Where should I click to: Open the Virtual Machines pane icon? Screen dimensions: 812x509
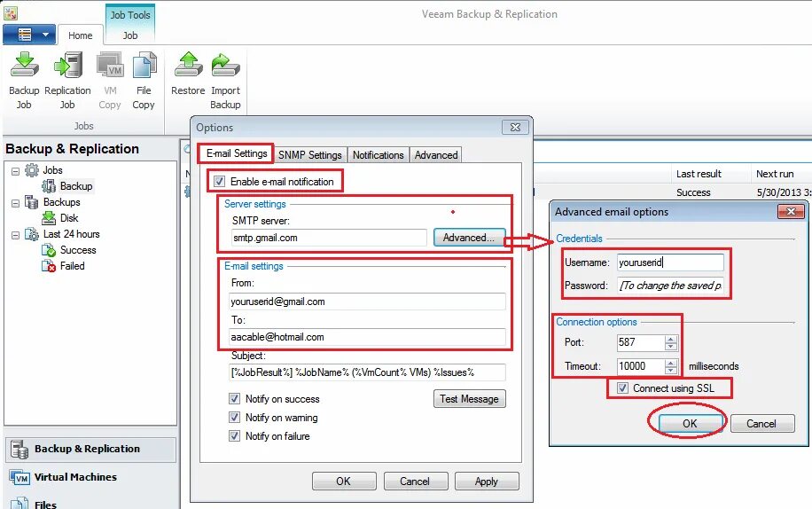[20, 477]
